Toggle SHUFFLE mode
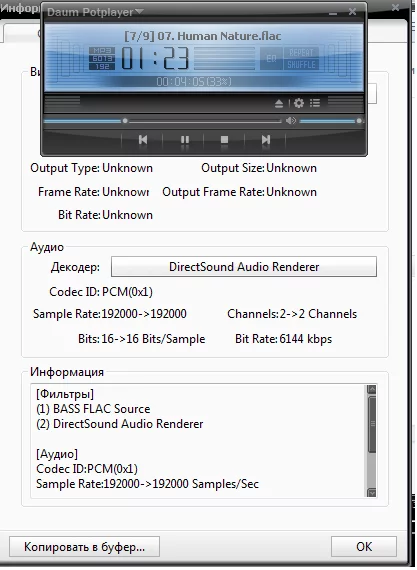 tap(301, 65)
